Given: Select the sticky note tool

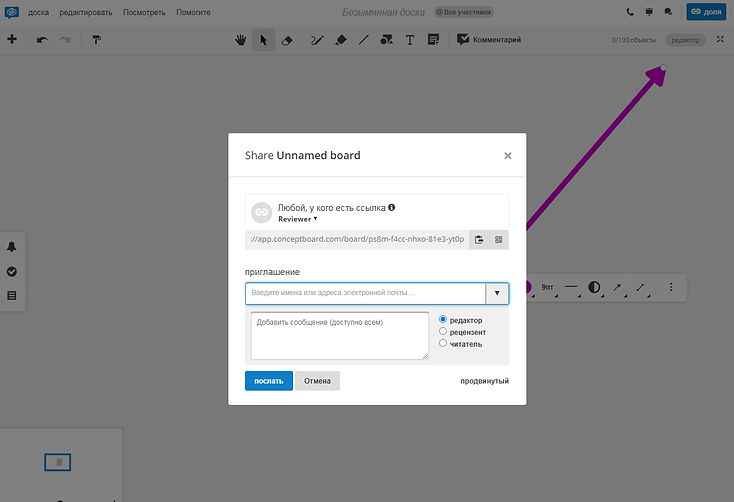Looking at the screenshot, I should [433, 40].
